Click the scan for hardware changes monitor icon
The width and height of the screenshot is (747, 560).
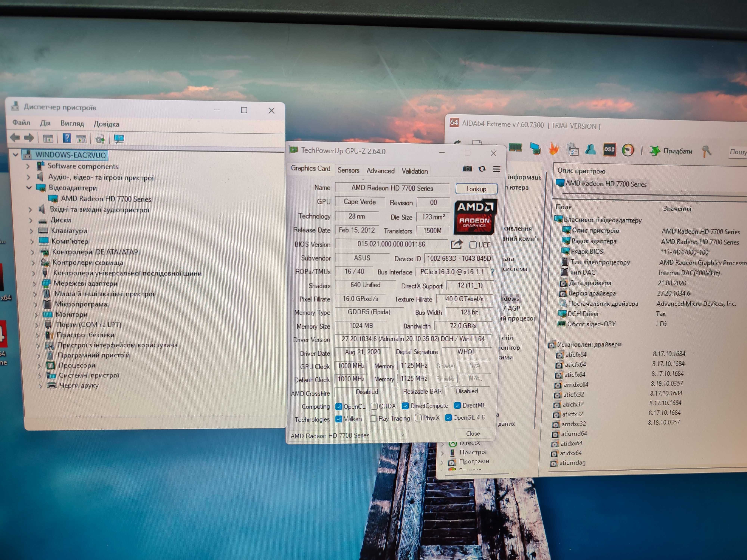(x=119, y=139)
